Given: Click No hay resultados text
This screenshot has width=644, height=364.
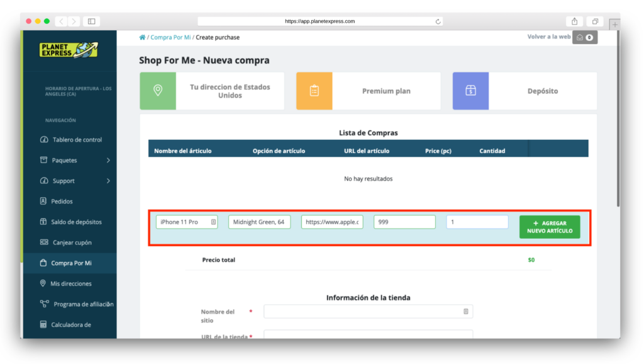Looking at the screenshot, I should (369, 178).
